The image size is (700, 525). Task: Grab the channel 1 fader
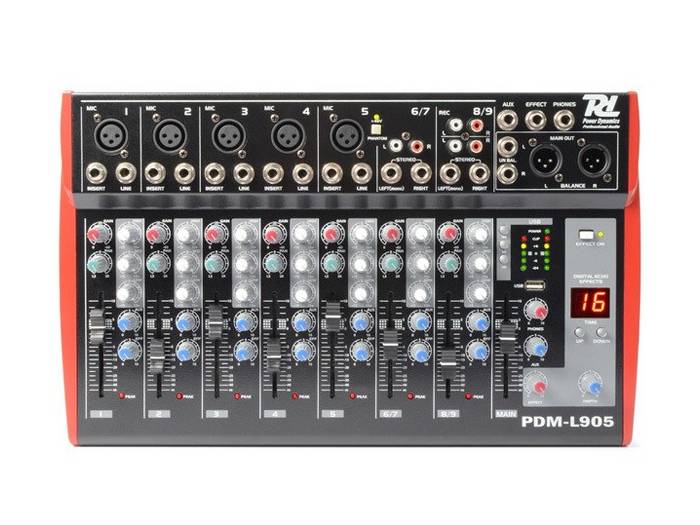tap(97, 325)
